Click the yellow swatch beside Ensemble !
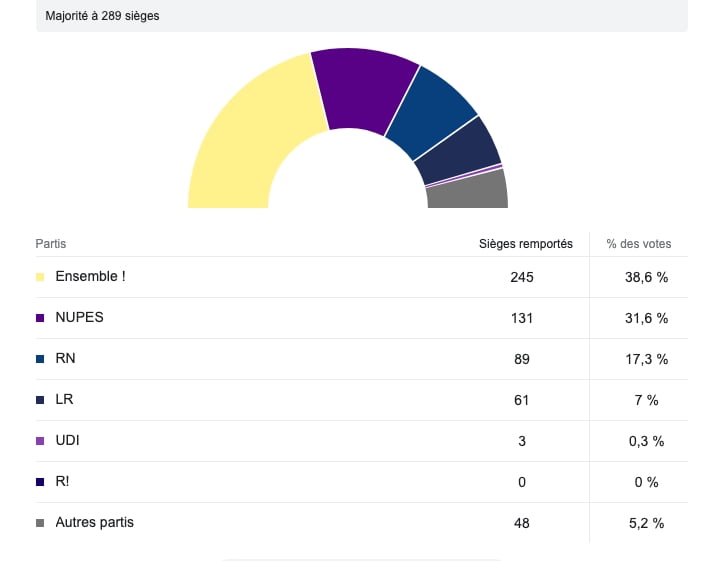Image resolution: width=712 pixels, height=561 pixels. point(40,277)
